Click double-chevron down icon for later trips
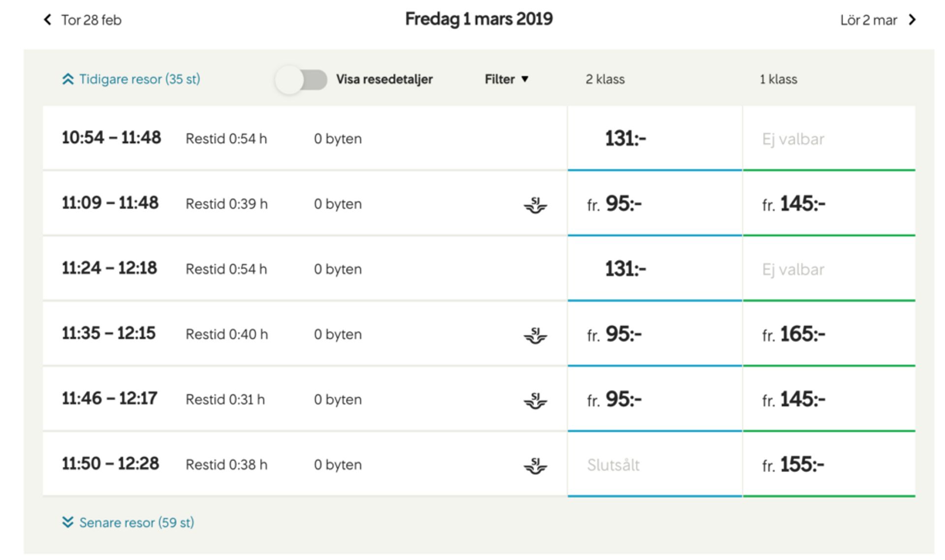Screen dimensions: 945x560 [68, 522]
